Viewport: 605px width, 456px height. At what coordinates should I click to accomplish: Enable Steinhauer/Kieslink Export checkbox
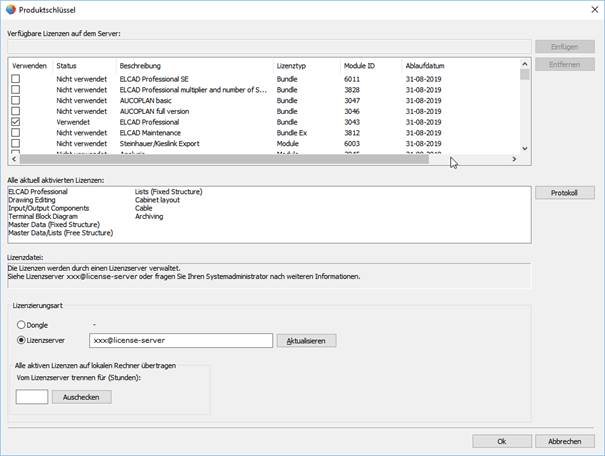[x=15, y=144]
